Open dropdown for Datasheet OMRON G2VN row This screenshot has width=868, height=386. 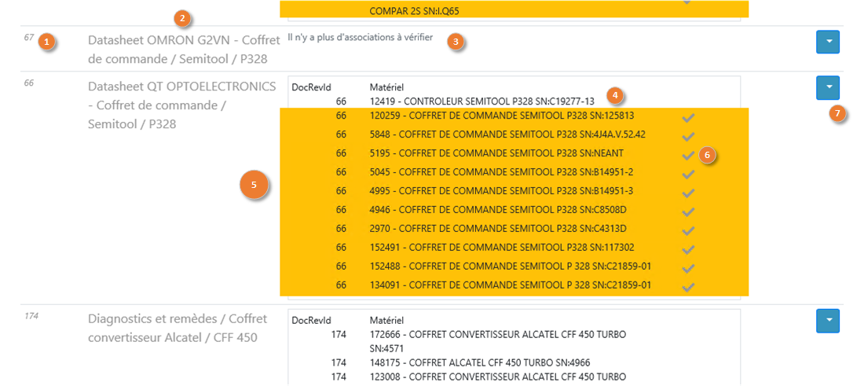point(828,42)
